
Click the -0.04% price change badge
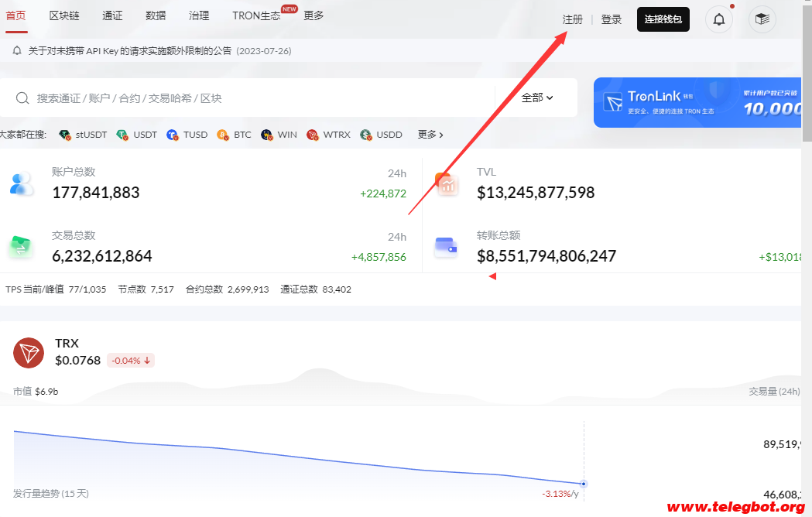point(131,361)
